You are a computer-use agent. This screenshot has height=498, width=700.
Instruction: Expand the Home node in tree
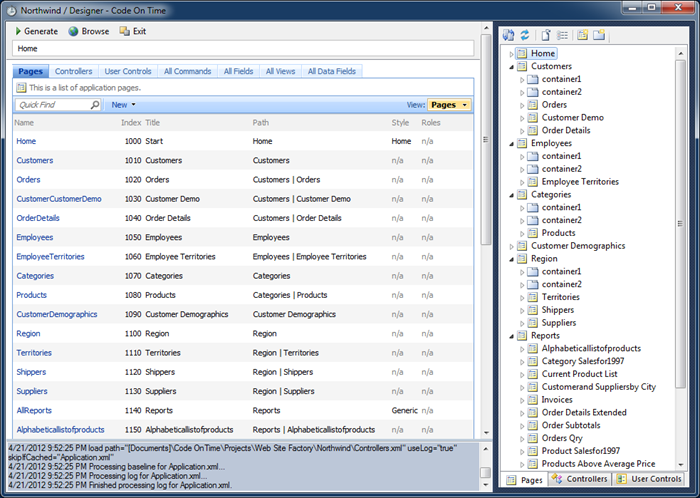(512, 54)
